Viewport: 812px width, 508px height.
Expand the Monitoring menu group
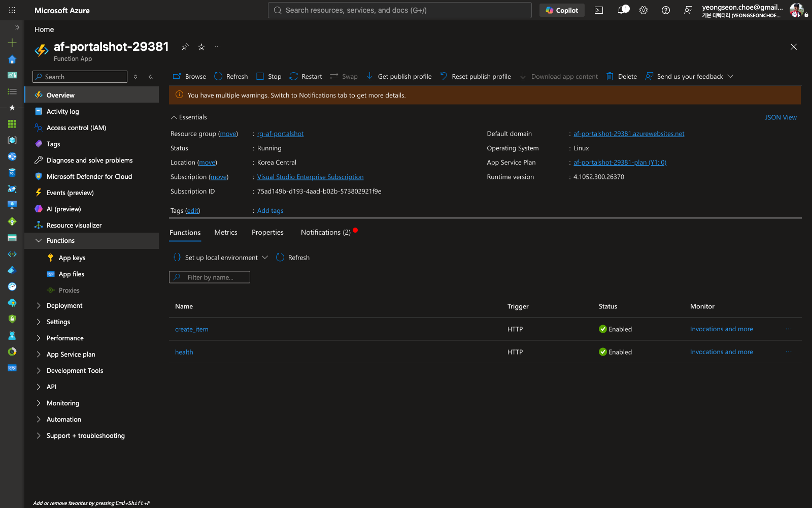39,403
